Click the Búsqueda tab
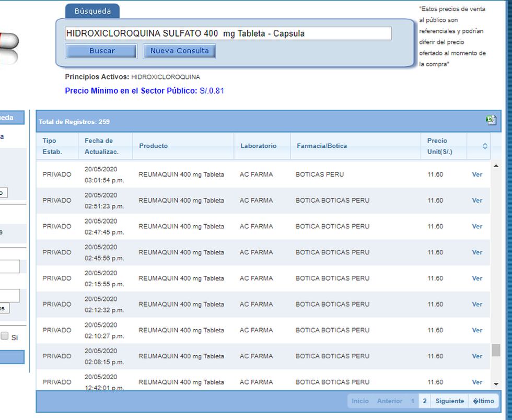 click(92, 11)
